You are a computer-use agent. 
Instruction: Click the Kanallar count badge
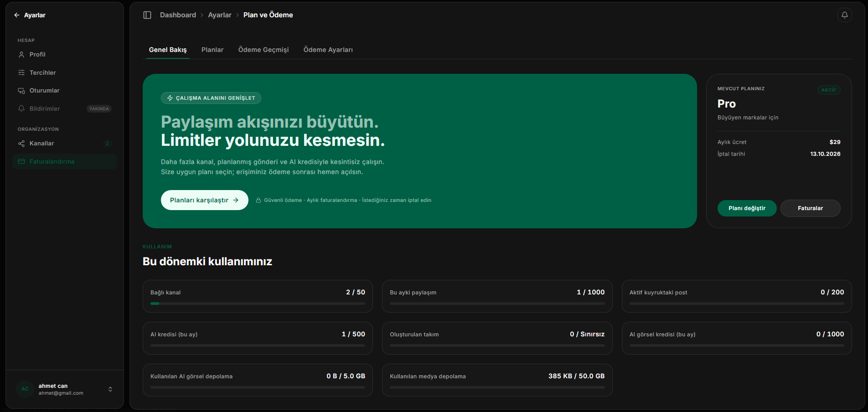[108, 144]
